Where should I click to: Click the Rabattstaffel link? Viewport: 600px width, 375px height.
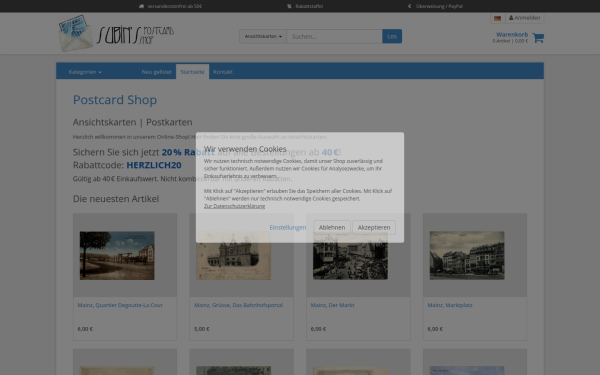pyautogui.click(x=309, y=6)
